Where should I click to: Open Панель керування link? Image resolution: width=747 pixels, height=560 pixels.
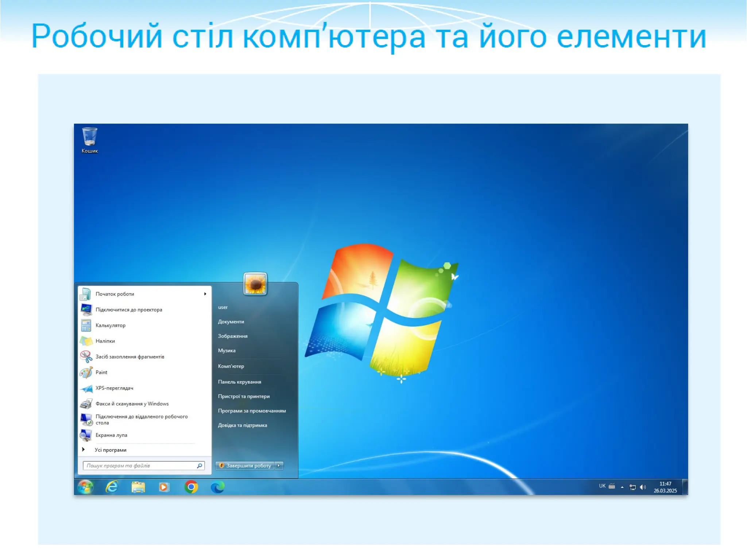click(x=239, y=382)
